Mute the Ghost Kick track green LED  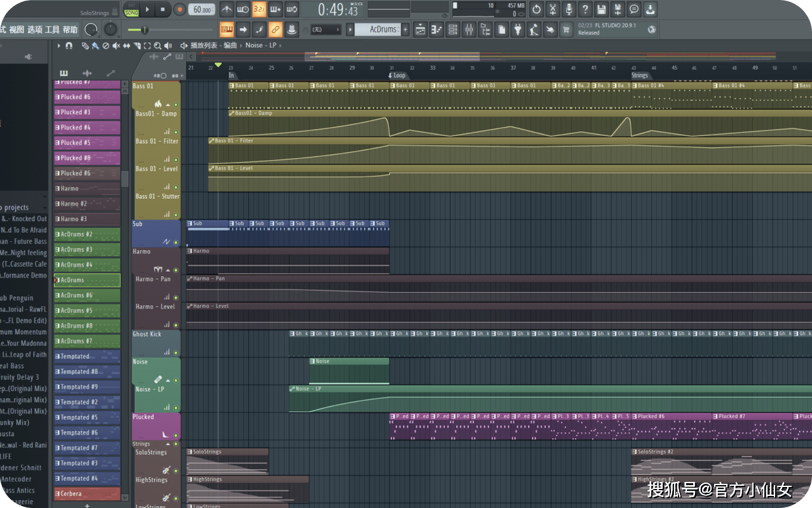pos(176,352)
